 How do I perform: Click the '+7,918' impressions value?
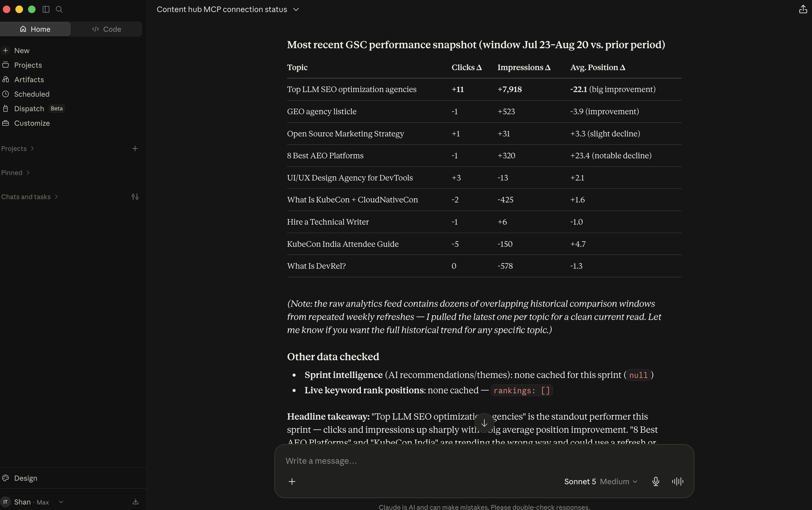tap(510, 89)
